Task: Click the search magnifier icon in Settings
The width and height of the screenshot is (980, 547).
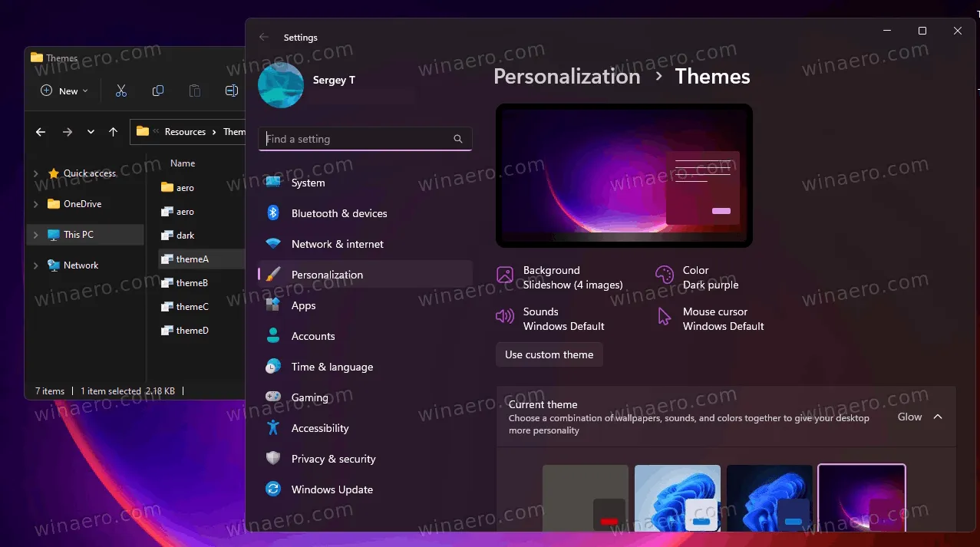Action: [x=458, y=139]
